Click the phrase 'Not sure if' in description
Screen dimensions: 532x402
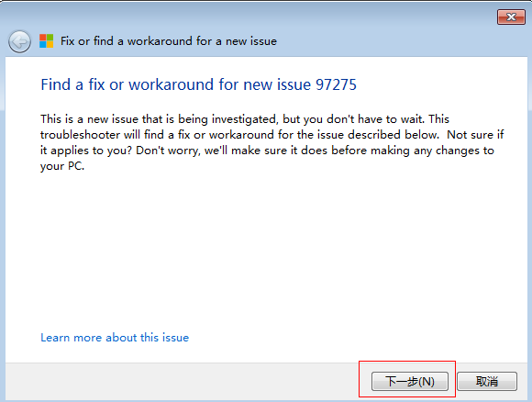pyautogui.click(x=475, y=135)
